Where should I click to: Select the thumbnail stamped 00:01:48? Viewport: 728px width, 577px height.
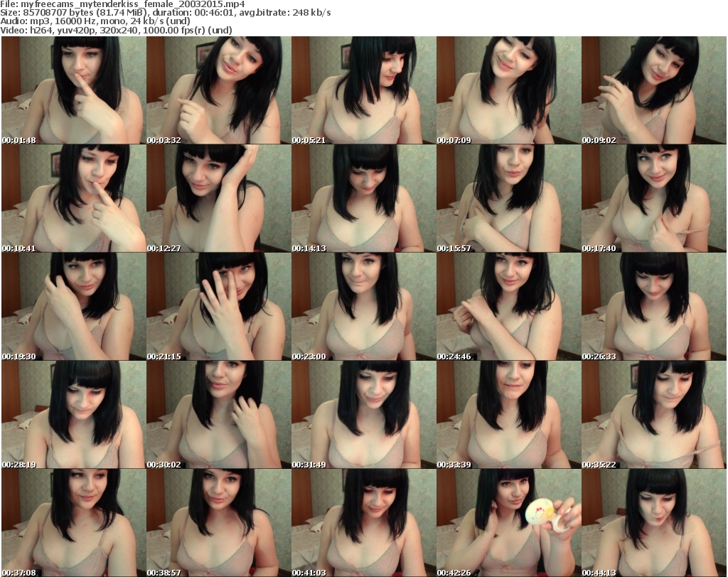click(x=74, y=90)
